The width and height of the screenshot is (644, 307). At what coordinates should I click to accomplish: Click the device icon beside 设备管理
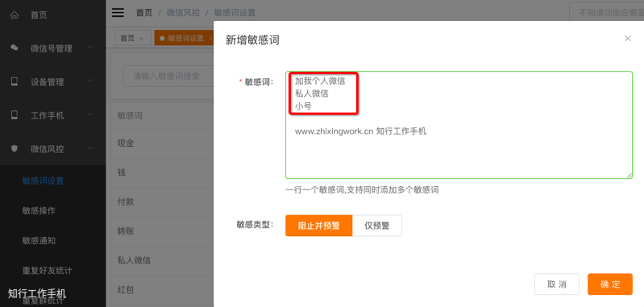tap(15, 81)
